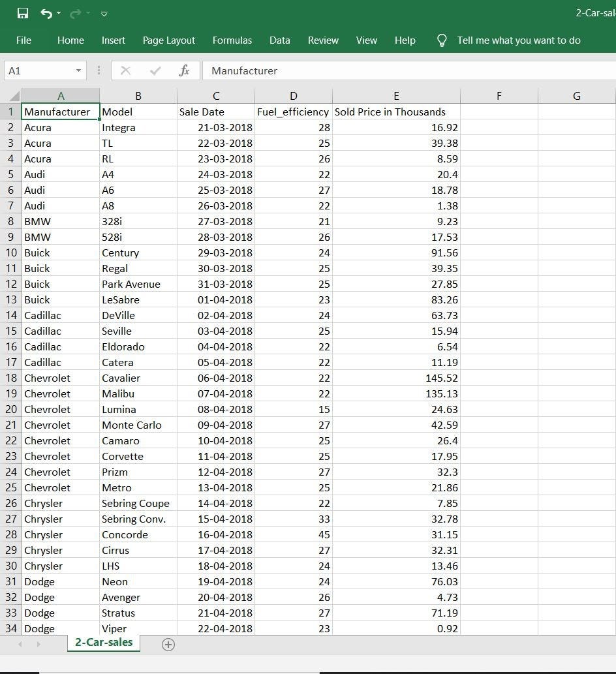616x674 pixels.
Task: Select column C header
Action: (x=216, y=95)
